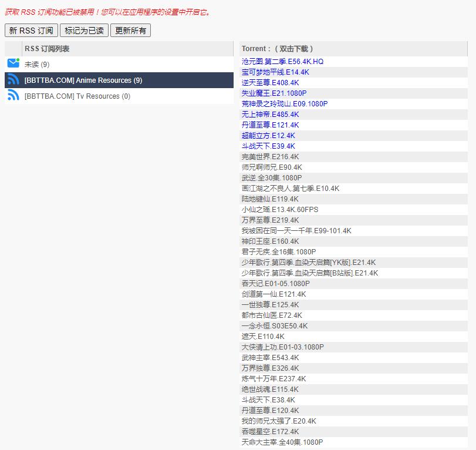Click the RSS icon beside Tv Resources feed

[x=13, y=95]
